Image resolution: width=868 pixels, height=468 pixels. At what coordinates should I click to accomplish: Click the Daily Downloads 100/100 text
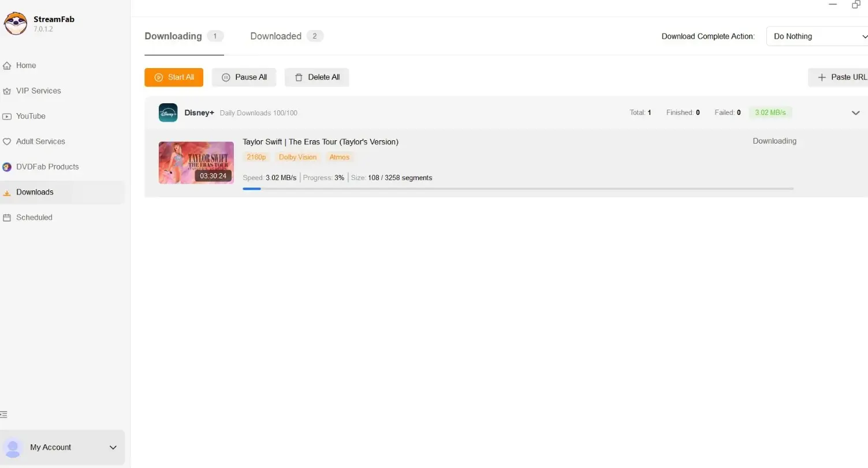(259, 113)
